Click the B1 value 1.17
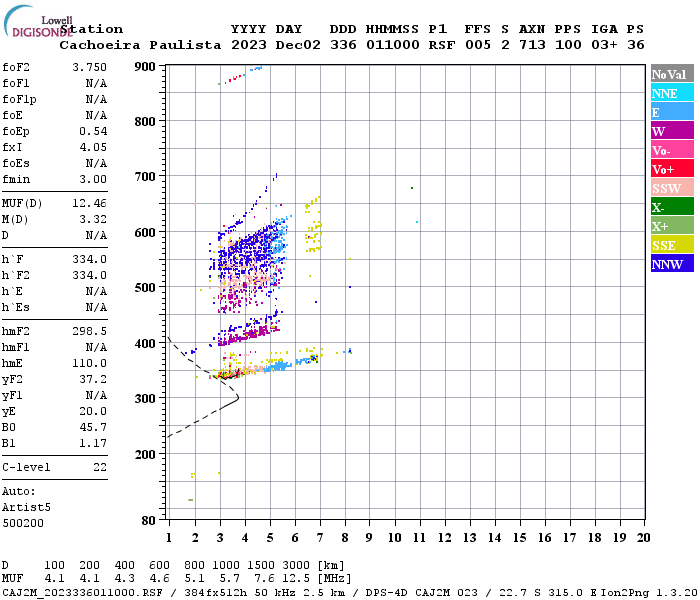This screenshot has height=600, width=700. pos(93,443)
